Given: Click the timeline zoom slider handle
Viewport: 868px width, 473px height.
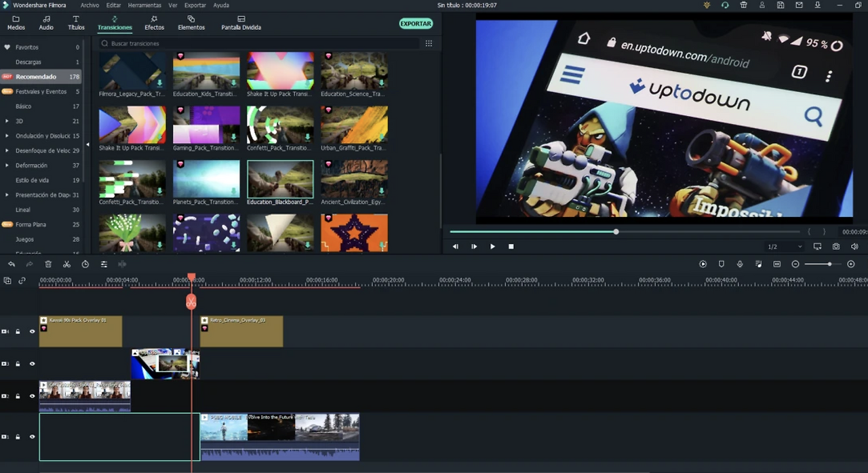Looking at the screenshot, I should tap(829, 264).
